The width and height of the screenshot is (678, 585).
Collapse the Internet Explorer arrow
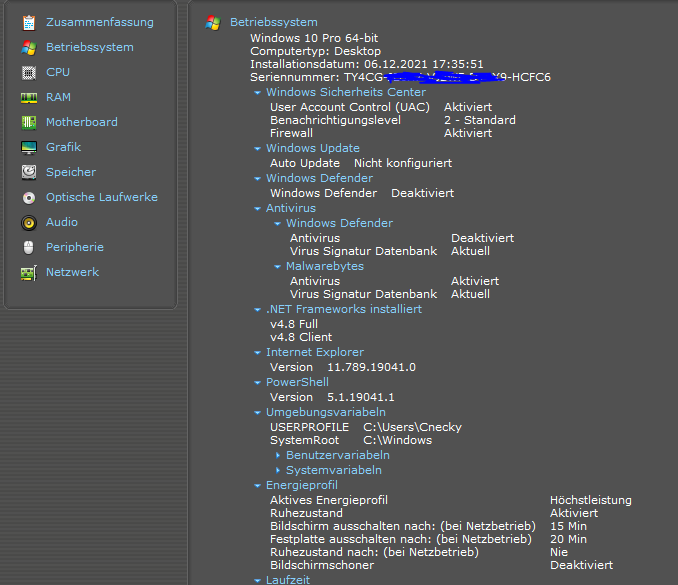[257, 352]
